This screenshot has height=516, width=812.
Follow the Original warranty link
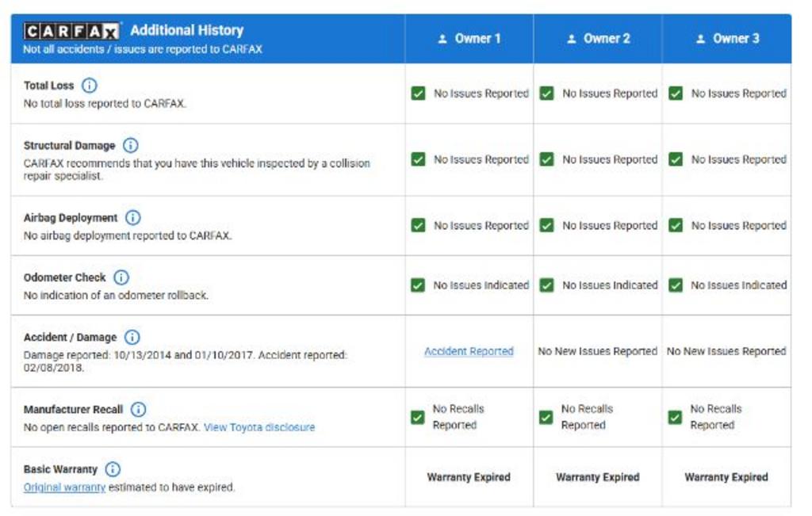(65, 487)
